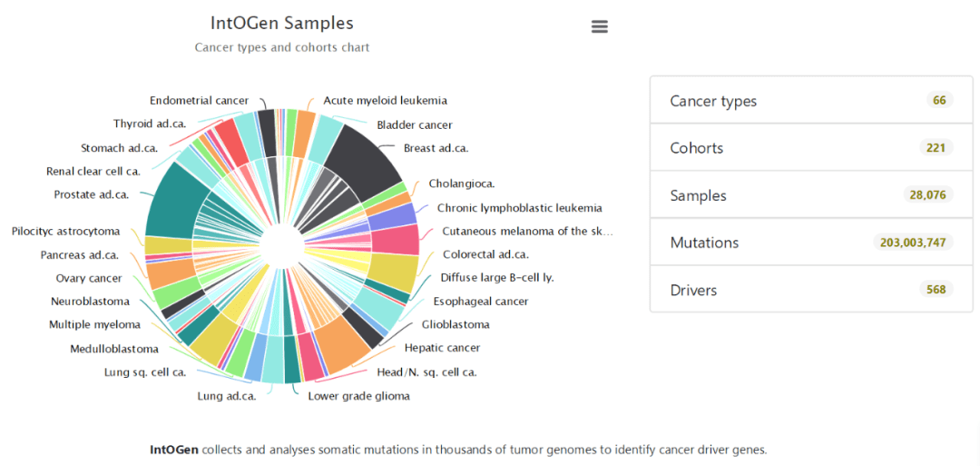980x466 pixels.
Task: Click the Ovary cancer chart label
Action: tap(89, 278)
